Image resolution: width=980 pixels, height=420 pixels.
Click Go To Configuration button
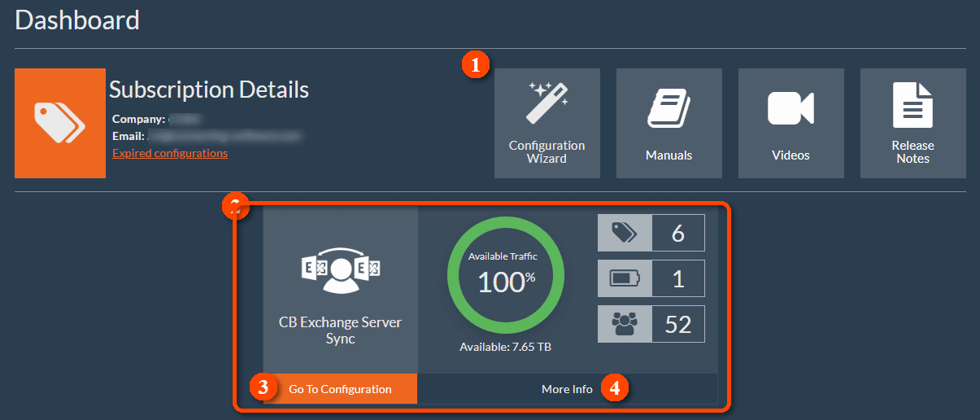tap(340, 389)
